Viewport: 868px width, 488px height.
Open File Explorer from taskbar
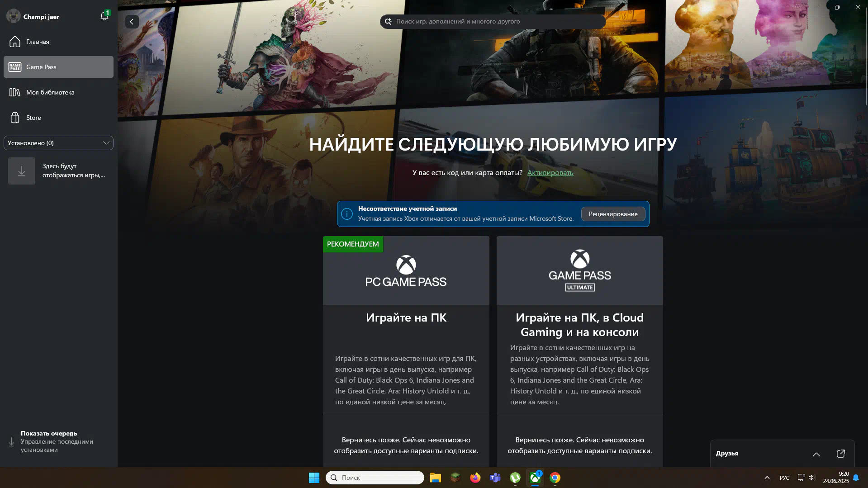[x=435, y=478]
